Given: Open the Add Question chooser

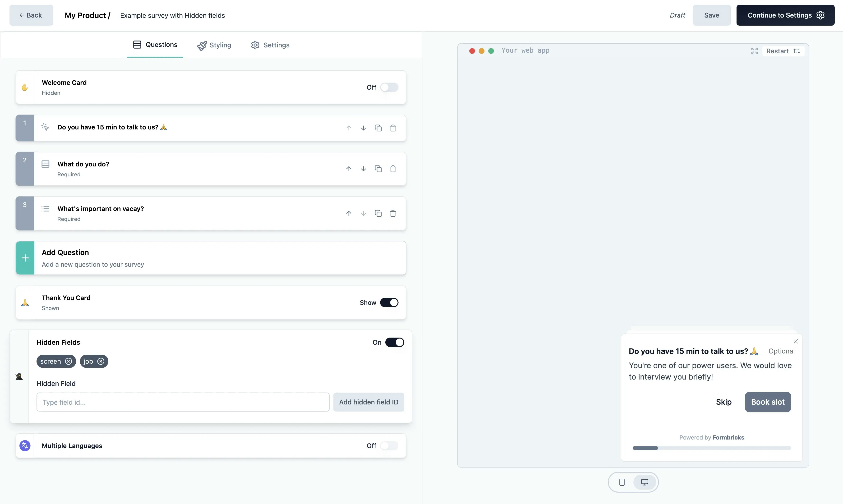Looking at the screenshot, I should click(211, 258).
